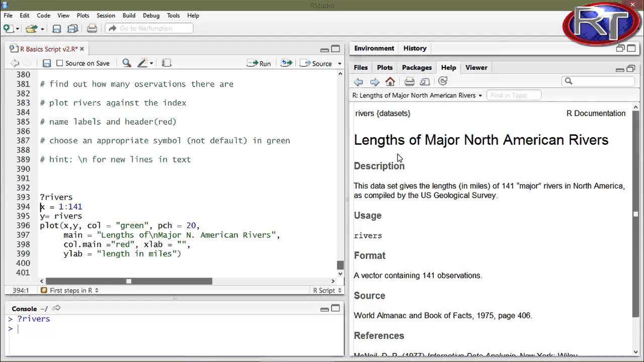View the console working directory arrow icon

(x=56, y=308)
